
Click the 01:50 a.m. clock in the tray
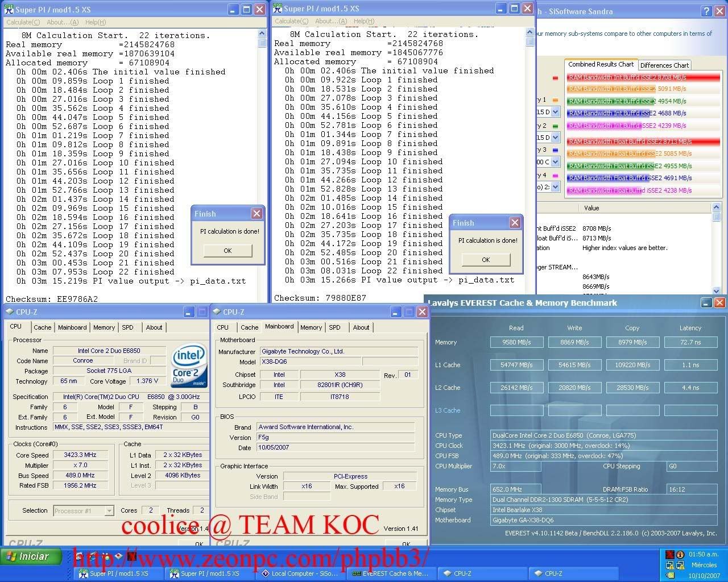704,554
